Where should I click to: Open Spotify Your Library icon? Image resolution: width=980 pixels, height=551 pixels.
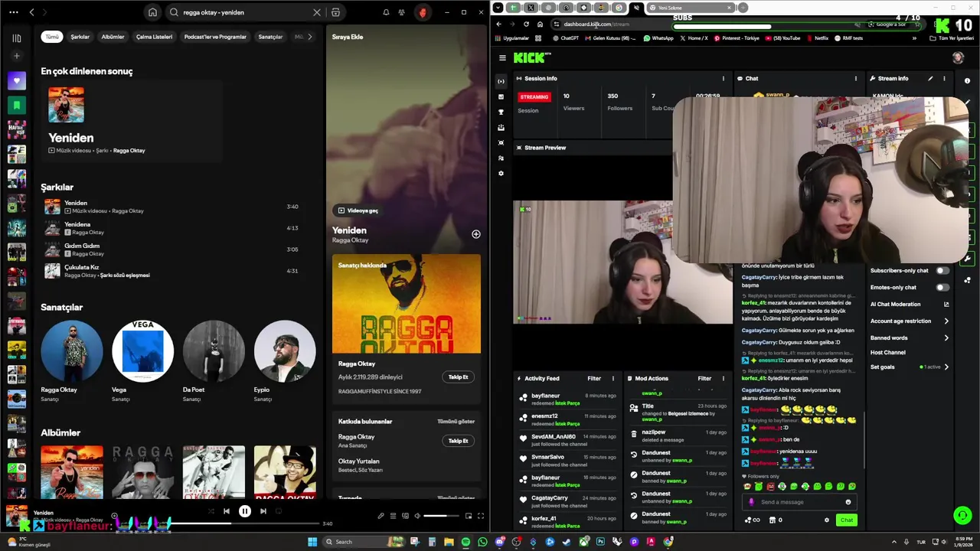(17, 37)
